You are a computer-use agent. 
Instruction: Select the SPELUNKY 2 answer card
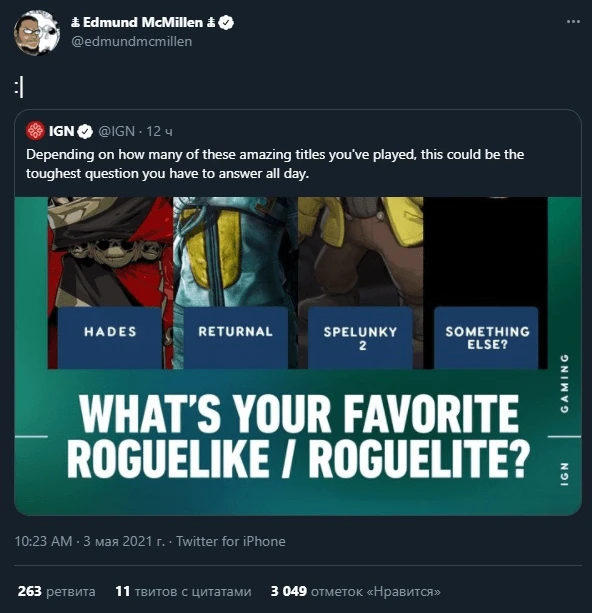[361, 338]
